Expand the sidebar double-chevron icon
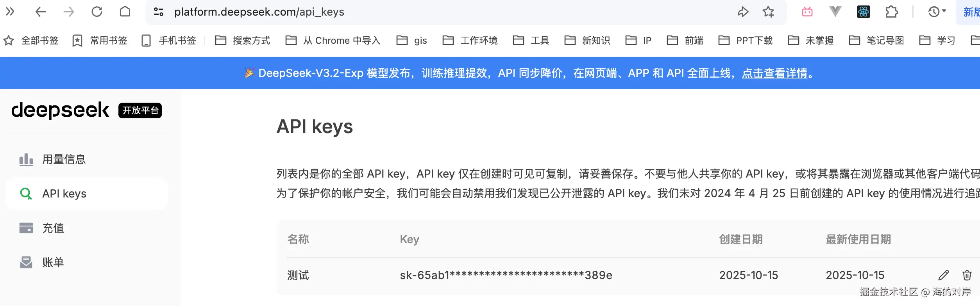This screenshot has height=306, width=980. [10, 12]
